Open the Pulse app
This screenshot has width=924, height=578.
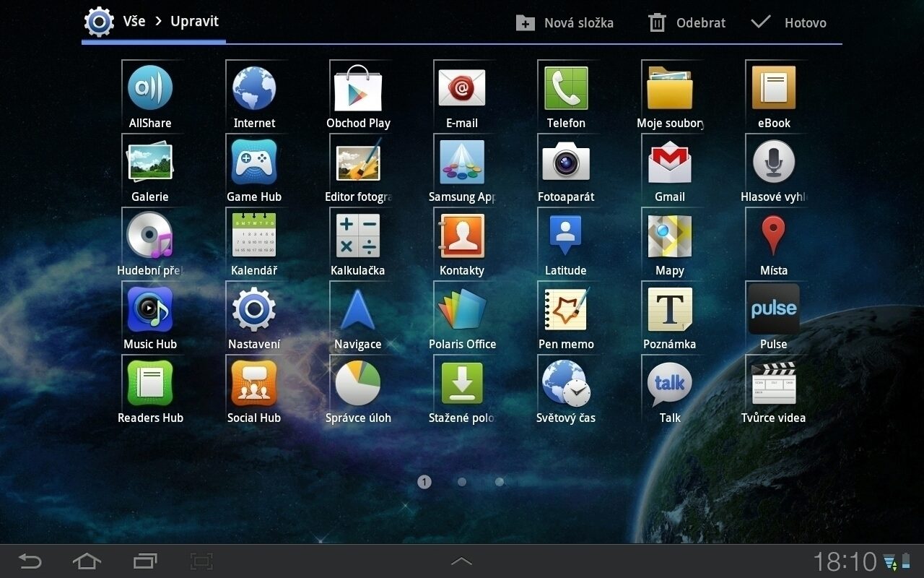point(774,309)
